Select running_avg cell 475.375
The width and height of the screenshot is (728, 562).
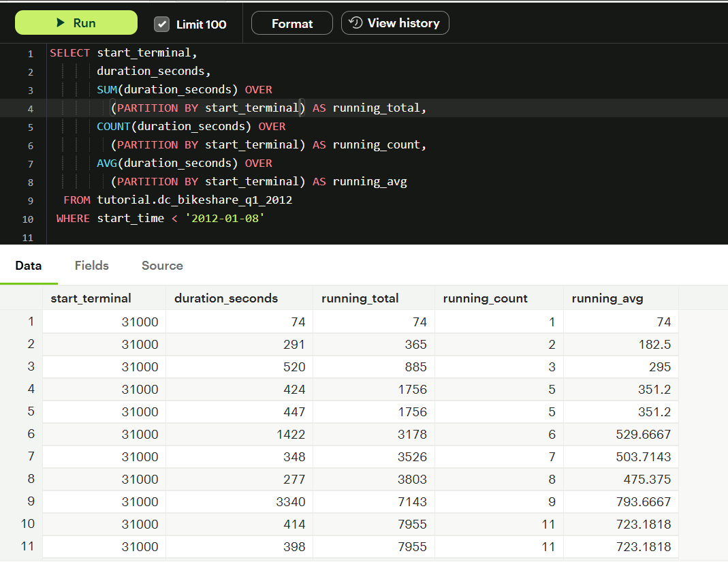tap(621, 480)
